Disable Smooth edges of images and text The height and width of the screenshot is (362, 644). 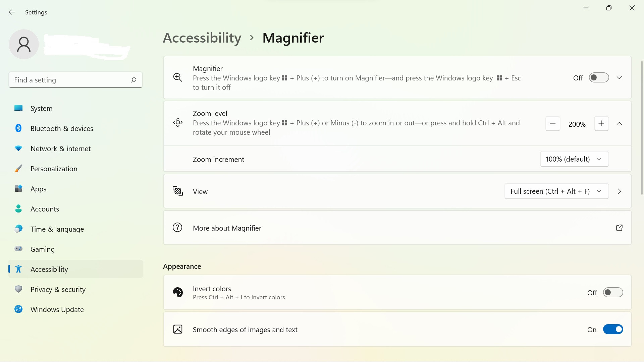(613, 329)
